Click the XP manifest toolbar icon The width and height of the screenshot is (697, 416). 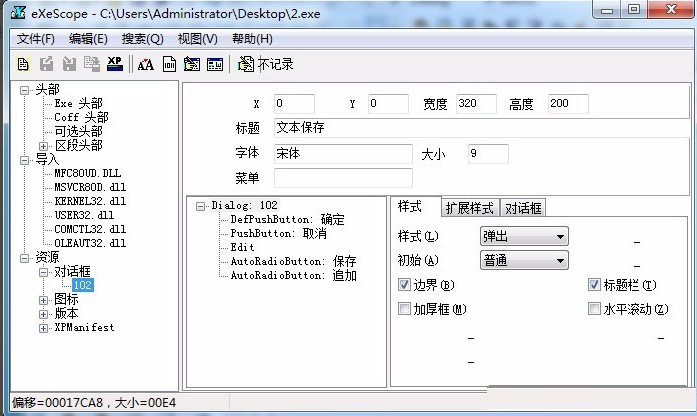coord(114,65)
